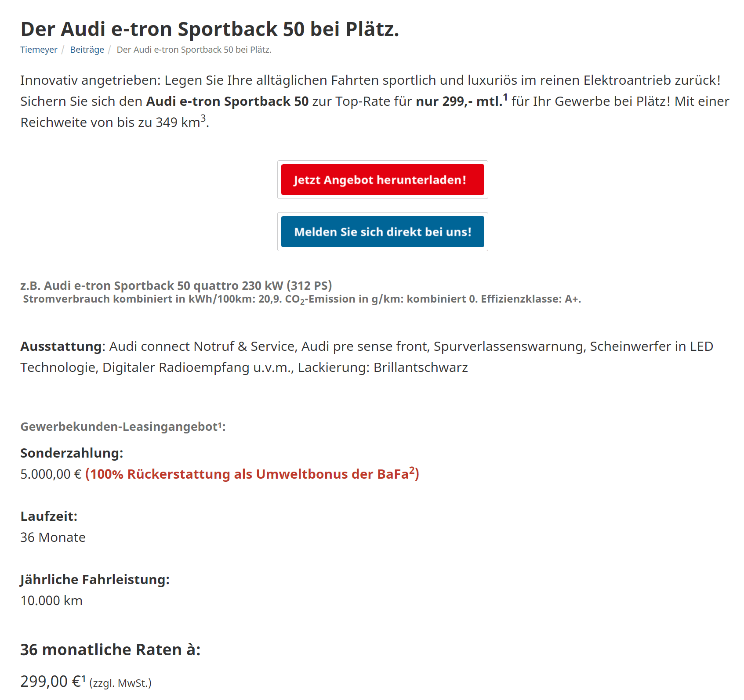744x700 pixels.
Task: Click footnote 2 superscript after 'BaFa'
Action: (412, 470)
